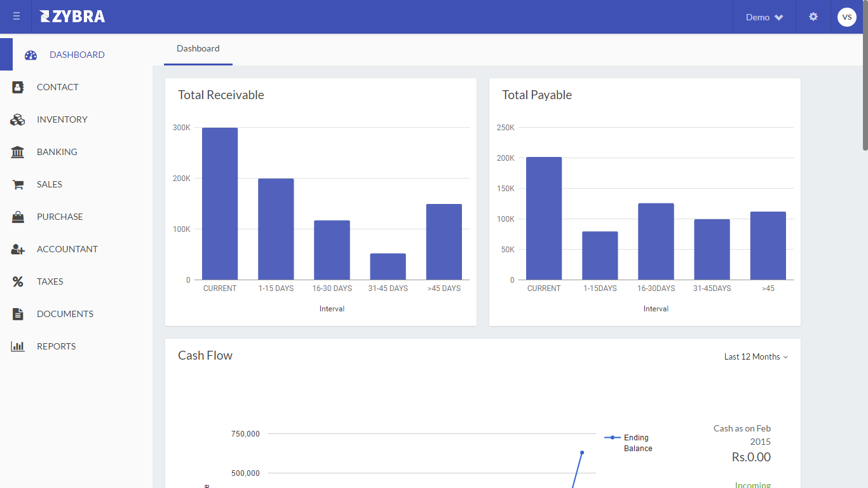Click the 1-15 DAYS receivable bar
This screenshot has width=868, height=488.
click(x=276, y=229)
